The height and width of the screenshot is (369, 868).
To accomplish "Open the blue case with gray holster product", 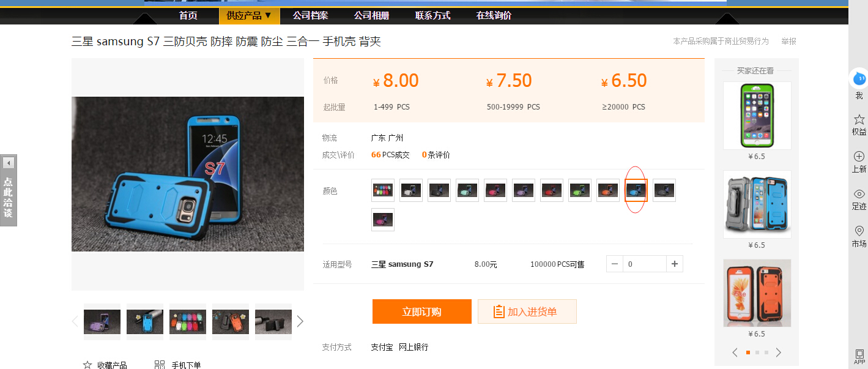I will tap(757, 204).
